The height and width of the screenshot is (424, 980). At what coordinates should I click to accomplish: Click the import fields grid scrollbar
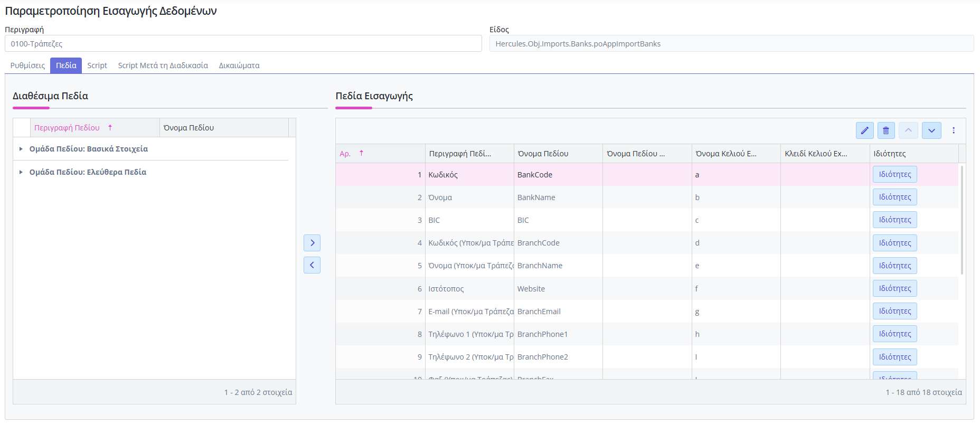click(x=962, y=220)
